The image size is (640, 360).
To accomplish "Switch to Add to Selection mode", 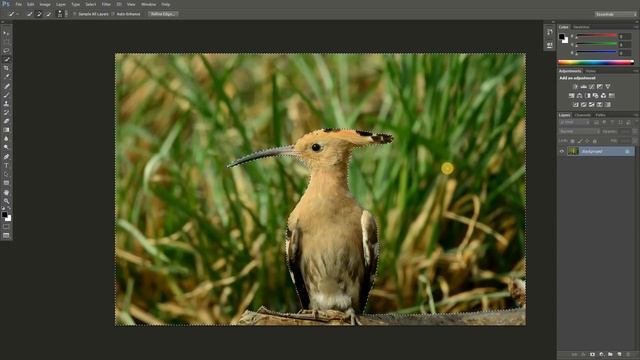I will [39, 14].
